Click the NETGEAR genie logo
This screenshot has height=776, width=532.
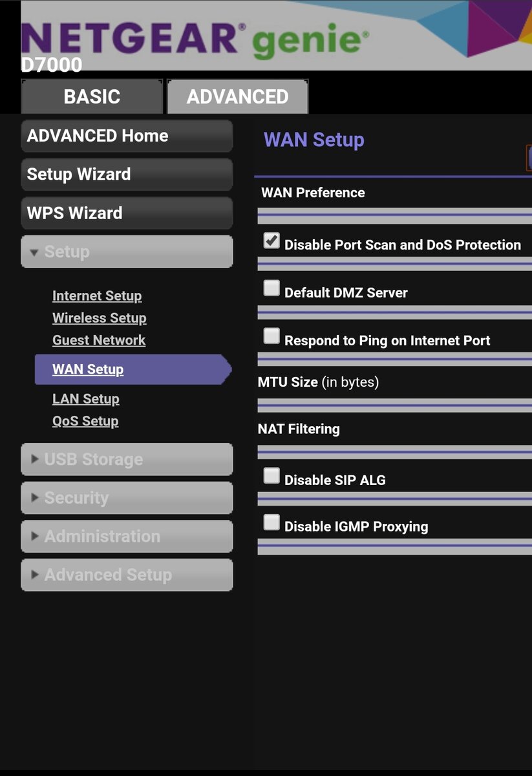tap(195, 38)
